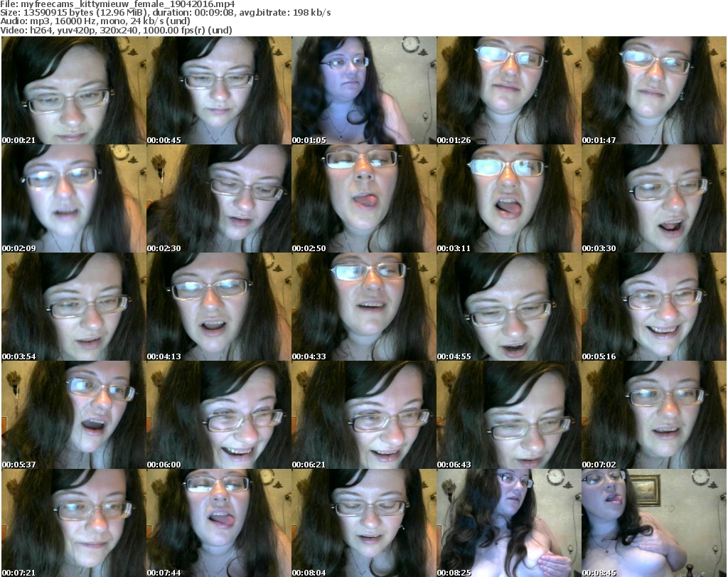Open the thumbnail at 00:06:43
The height and width of the screenshot is (577, 728).
(x=509, y=415)
